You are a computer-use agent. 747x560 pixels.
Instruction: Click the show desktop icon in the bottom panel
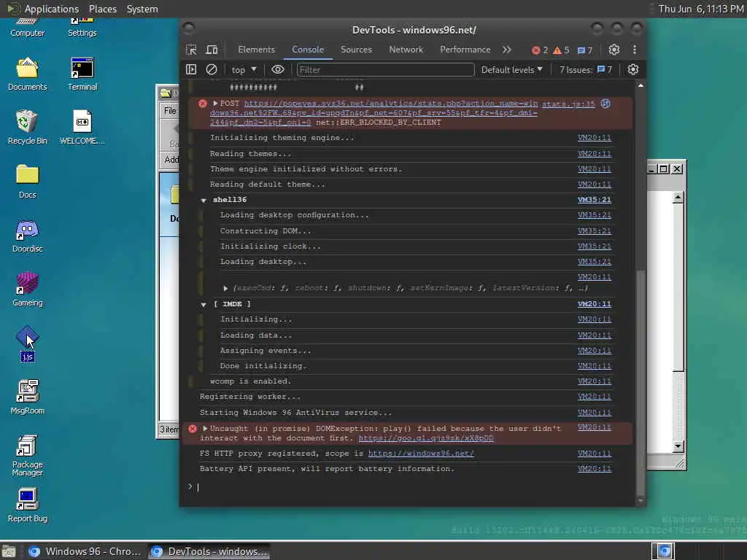[9, 551]
